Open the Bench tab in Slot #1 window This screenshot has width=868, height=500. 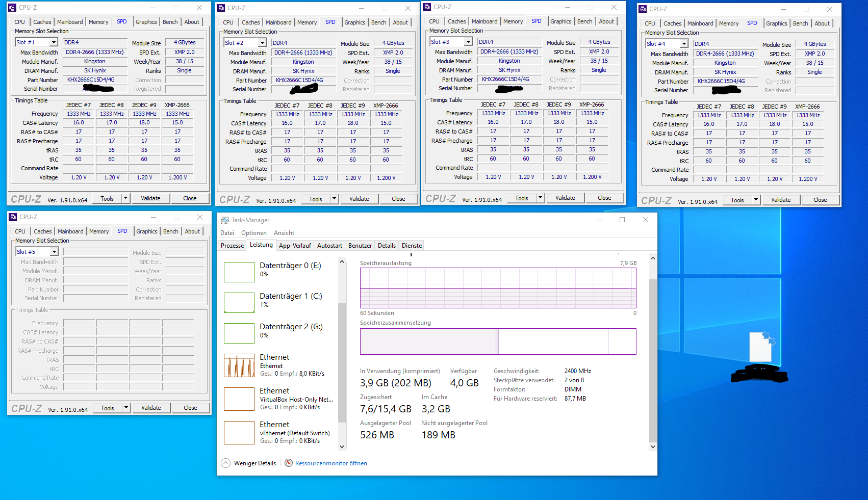pos(170,22)
